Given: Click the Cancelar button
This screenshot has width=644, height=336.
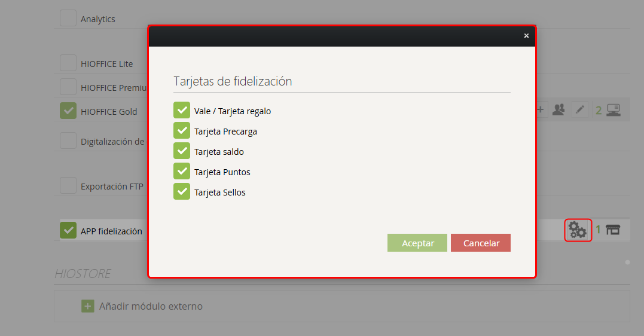Looking at the screenshot, I should pyautogui.click(x=481, y=243).
